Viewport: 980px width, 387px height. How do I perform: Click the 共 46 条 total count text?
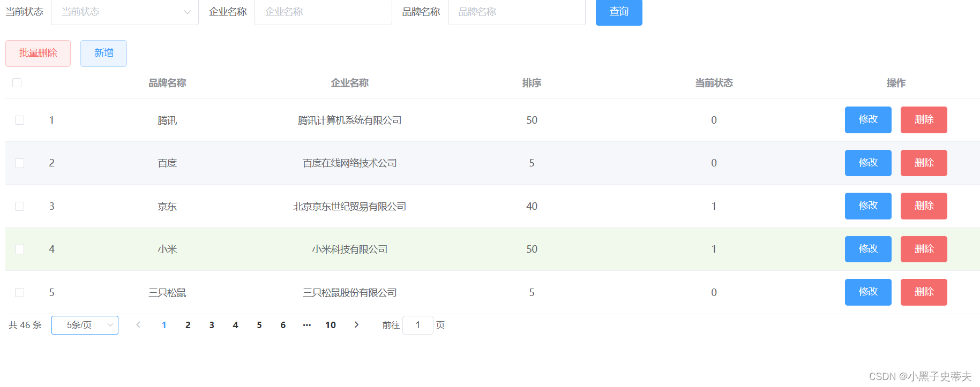pyautogui.click(x=25, y=325)
